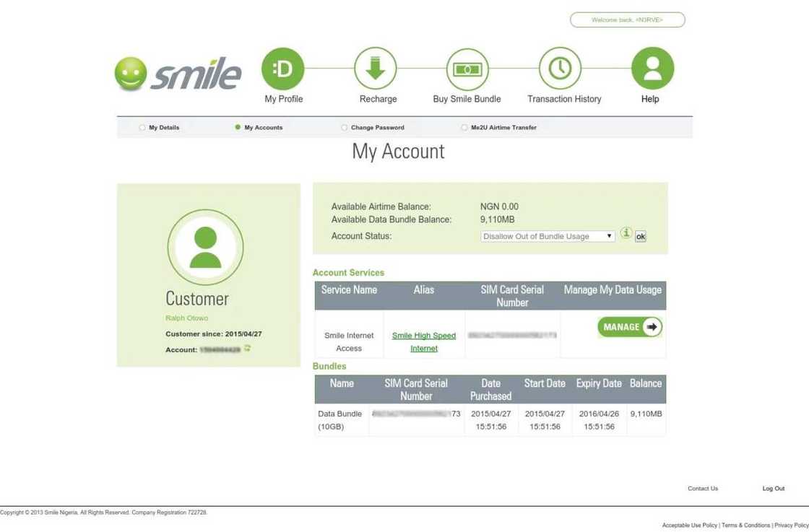Image resolution: width=809 pixels, height=532 pixels.
Task: Select the My Details radio button
Action: tap(142, 127)
